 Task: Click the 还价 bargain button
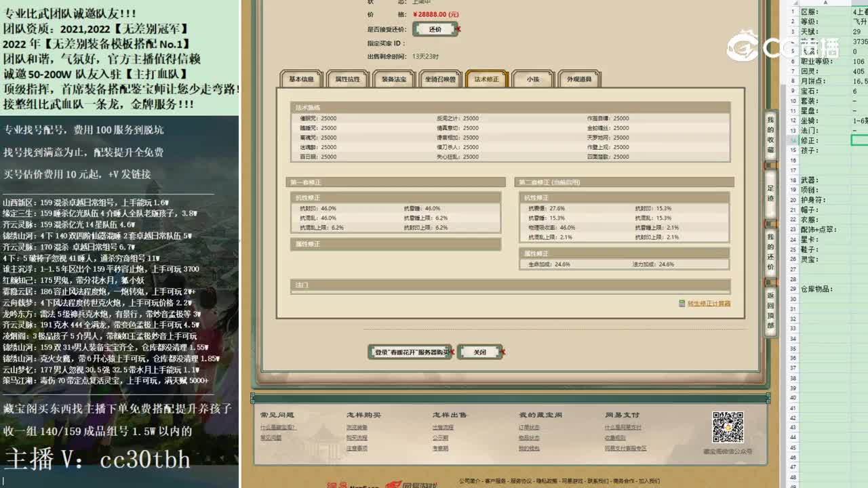(x=435, y=29)
